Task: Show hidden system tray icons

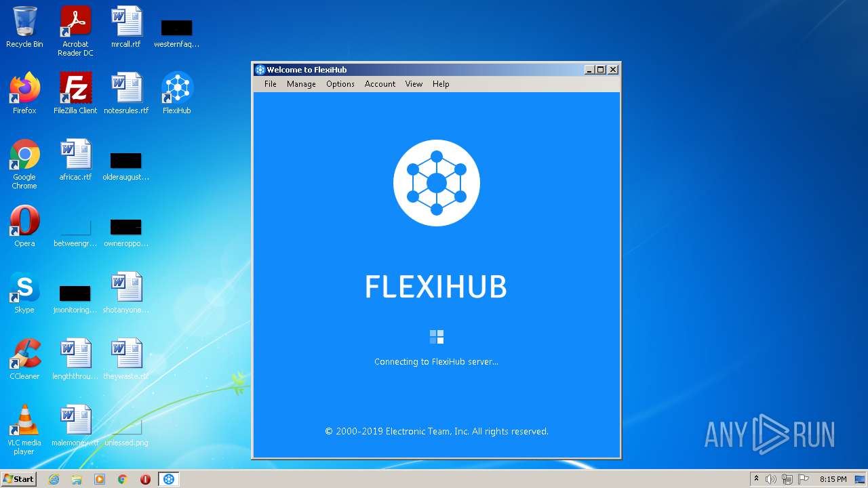Action: (756, 479)
